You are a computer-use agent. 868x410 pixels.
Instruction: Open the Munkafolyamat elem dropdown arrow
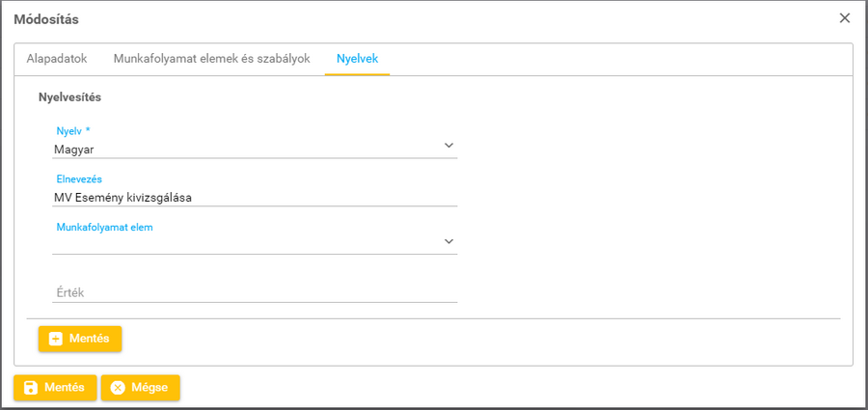click(x=448, y=241)
